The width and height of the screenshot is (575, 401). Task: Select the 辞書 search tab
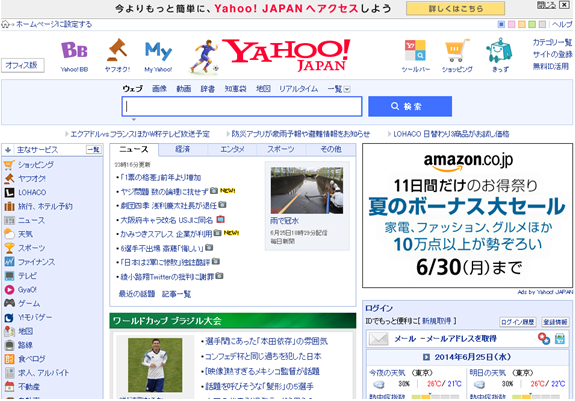(x=208, y=89)
